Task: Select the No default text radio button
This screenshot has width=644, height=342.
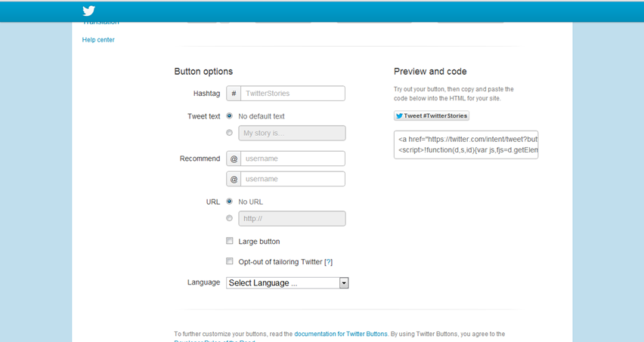Action: [x=230, y=116]
